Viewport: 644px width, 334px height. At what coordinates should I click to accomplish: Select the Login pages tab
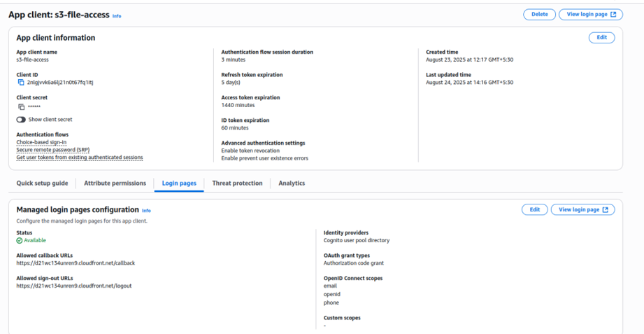[x=179, y=183]
